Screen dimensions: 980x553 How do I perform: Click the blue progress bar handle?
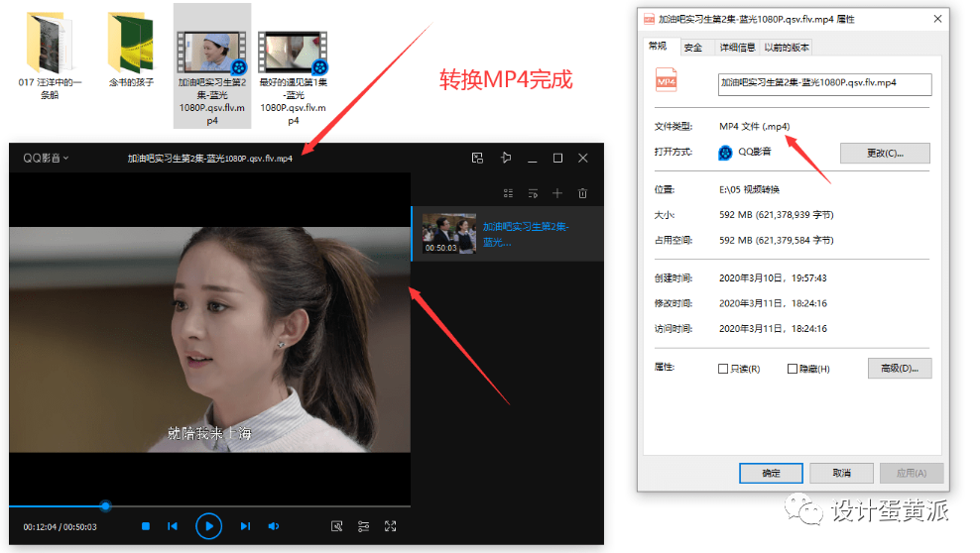105,505
